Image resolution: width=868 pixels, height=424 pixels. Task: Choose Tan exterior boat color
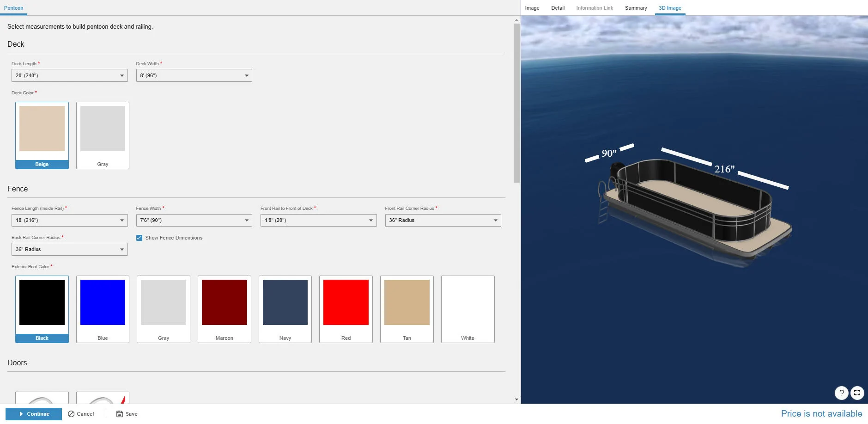coord(407,309)
